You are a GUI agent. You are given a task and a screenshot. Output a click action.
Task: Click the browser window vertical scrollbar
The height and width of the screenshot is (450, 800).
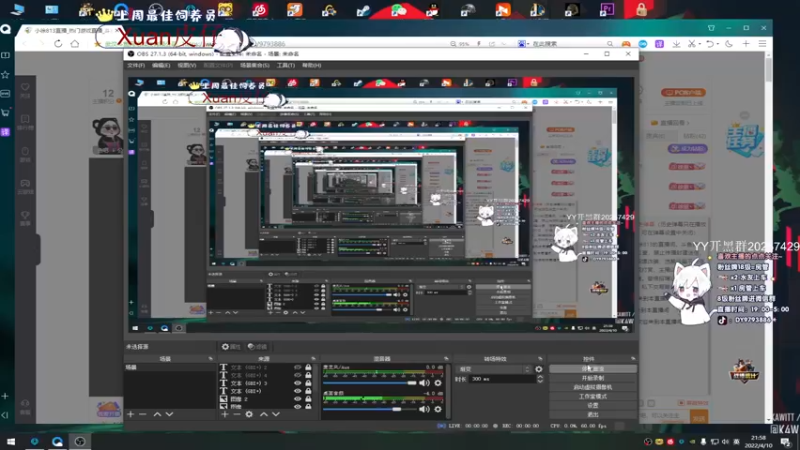769,70
